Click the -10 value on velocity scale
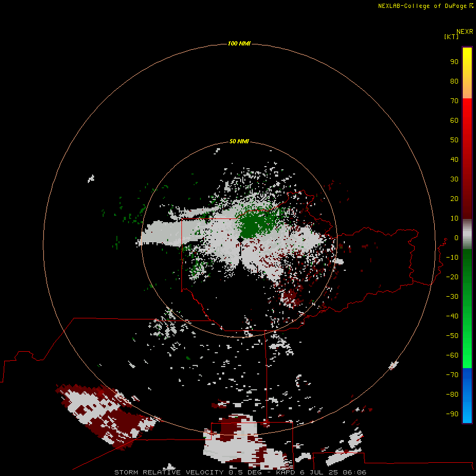The height and width of the screenshot is (476, 476). (x=452, y=258)
